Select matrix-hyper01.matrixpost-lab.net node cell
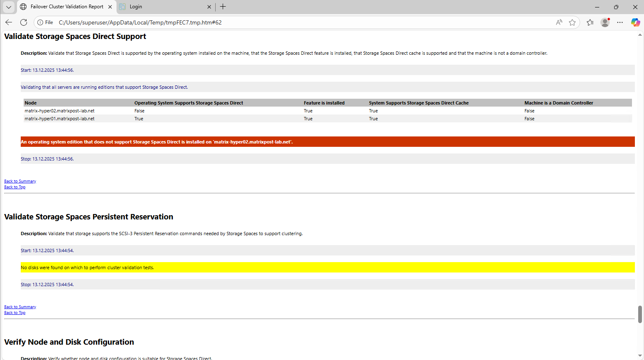This screenshot has width=644, height=360. coord(59,119)
